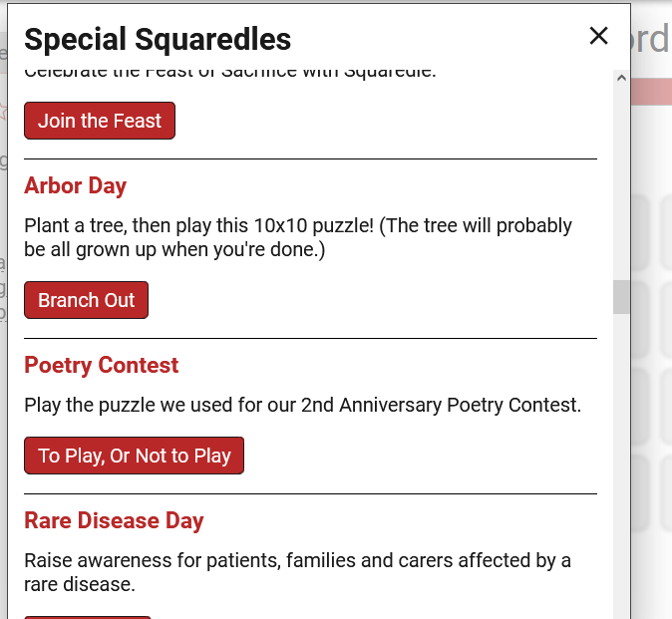Select the Rare Disease Day heading
This screenshot has height=619, width=672.
[x=114, y=520]
